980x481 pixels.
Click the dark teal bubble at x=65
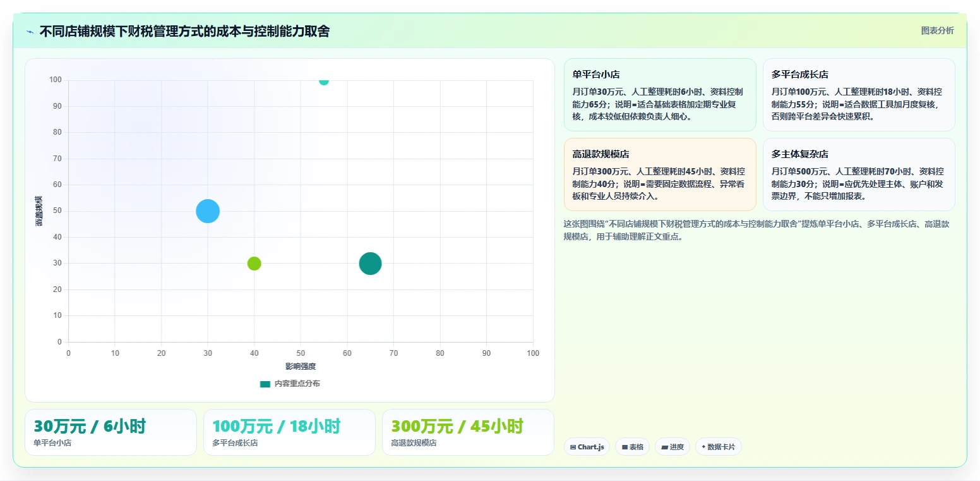click(x=370, y=264)
